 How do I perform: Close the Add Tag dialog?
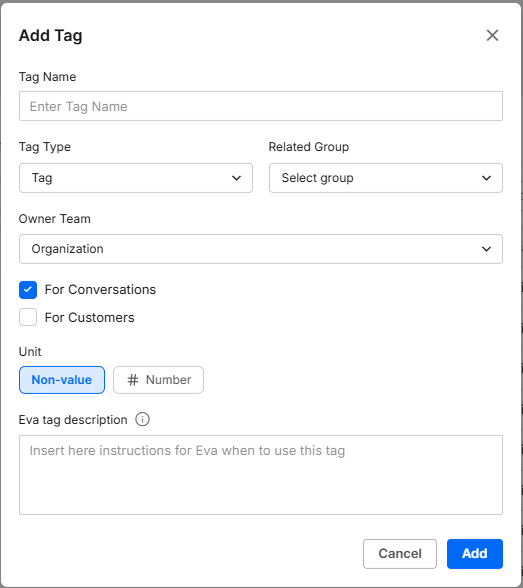[492, 36]
